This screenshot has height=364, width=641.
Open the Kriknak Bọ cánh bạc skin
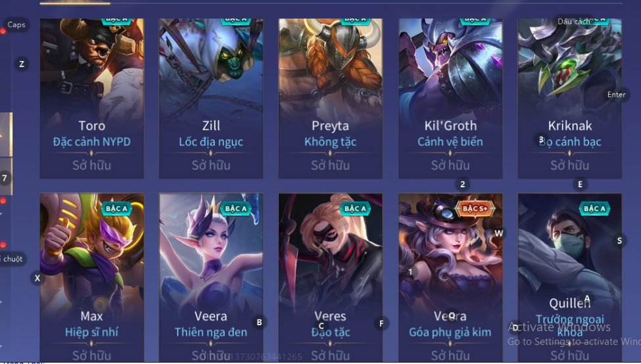coord(569,98)
